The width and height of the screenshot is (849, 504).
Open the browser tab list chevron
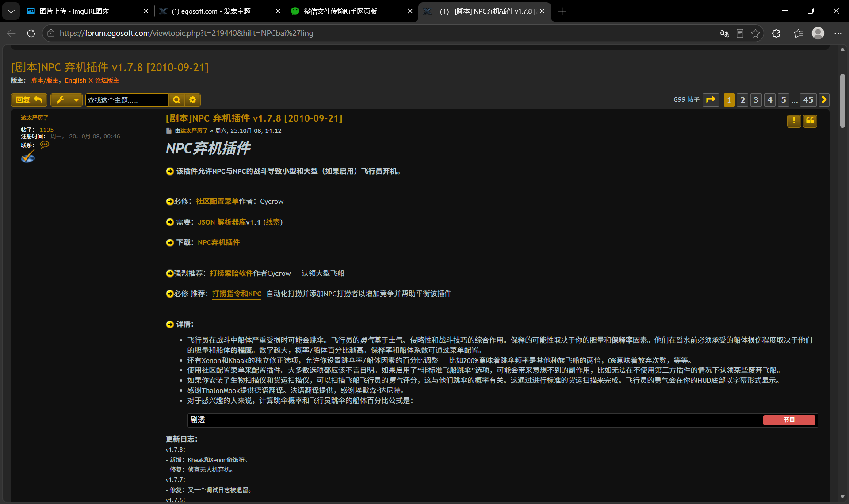click(11, 11)
